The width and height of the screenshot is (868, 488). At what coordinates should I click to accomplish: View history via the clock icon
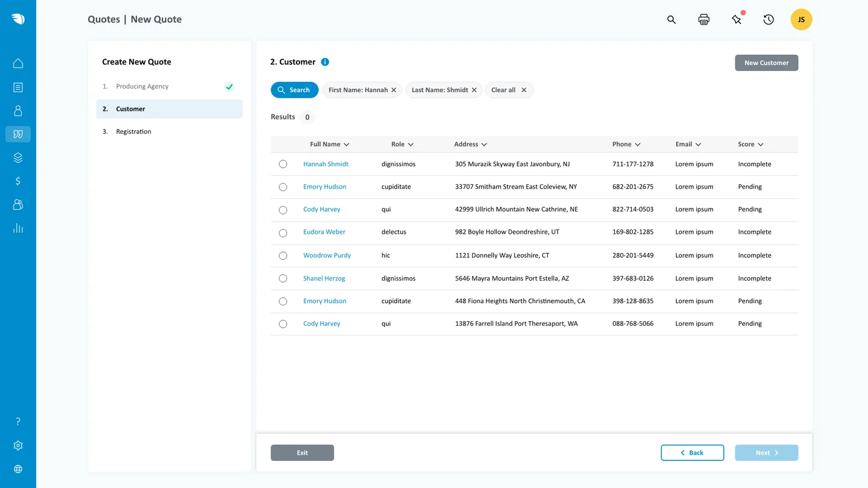tap(768, 19)
